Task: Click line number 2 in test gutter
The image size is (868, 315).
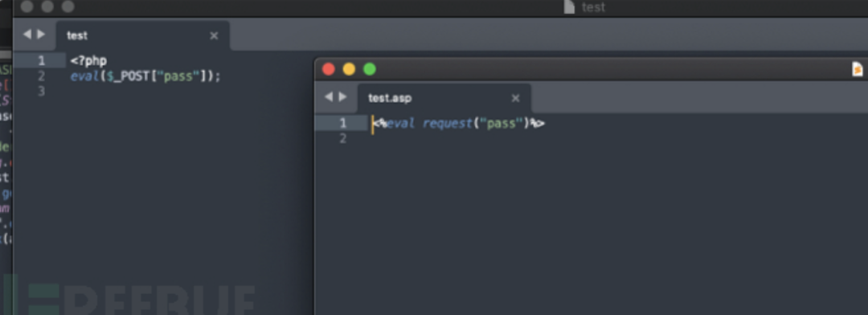Action: 41,76
